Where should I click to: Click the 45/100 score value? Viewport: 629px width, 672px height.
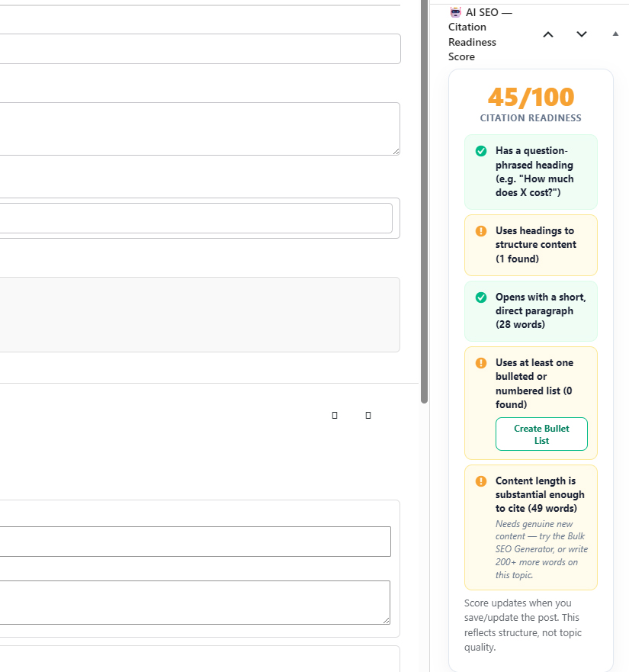coord(531,97)
